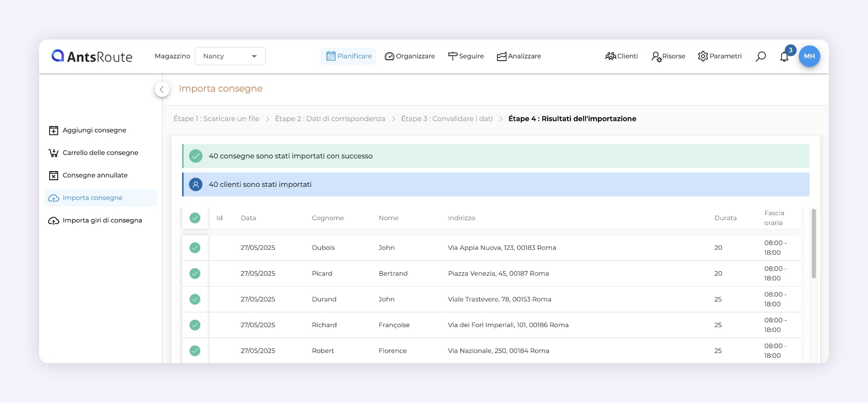The image size is (868, 403).
Task: Go to Étape 3: Convalidare i dati
Action: click(447, 119)
